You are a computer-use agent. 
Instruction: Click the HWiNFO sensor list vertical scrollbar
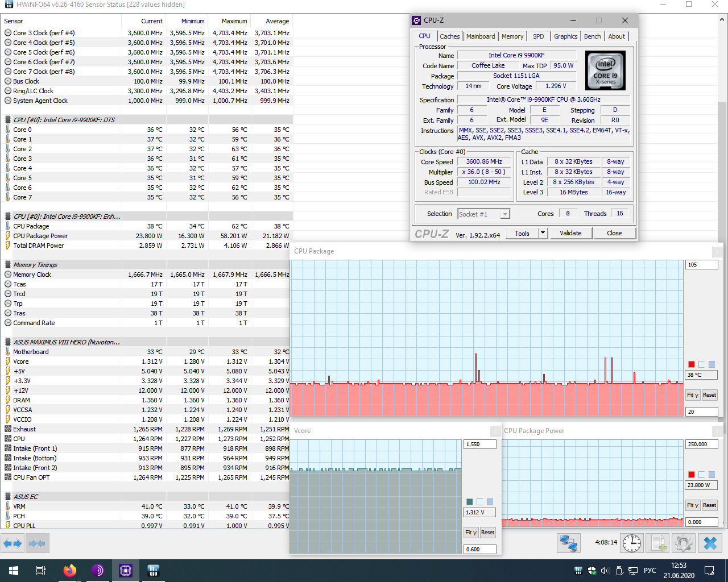722,273
